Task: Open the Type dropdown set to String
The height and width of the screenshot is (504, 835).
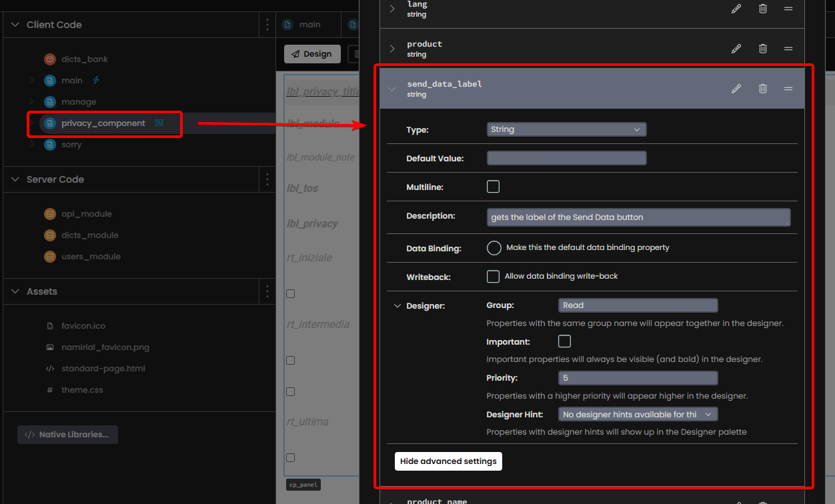Action: point(566,129)
